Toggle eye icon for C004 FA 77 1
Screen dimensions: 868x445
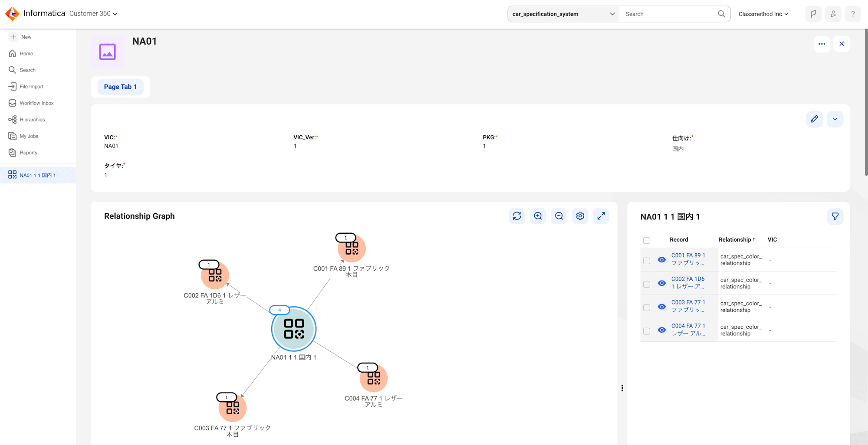click(662, 330)
